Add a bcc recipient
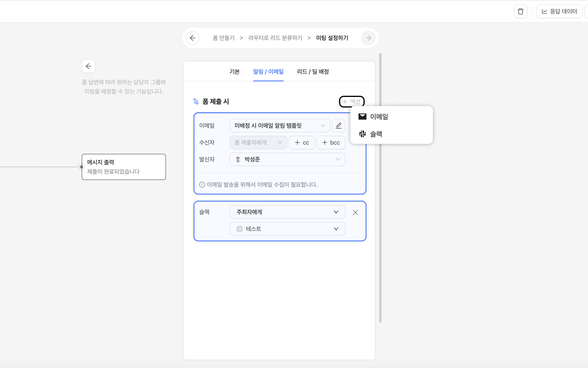This screenshot has height=368, width=588. 331,143
